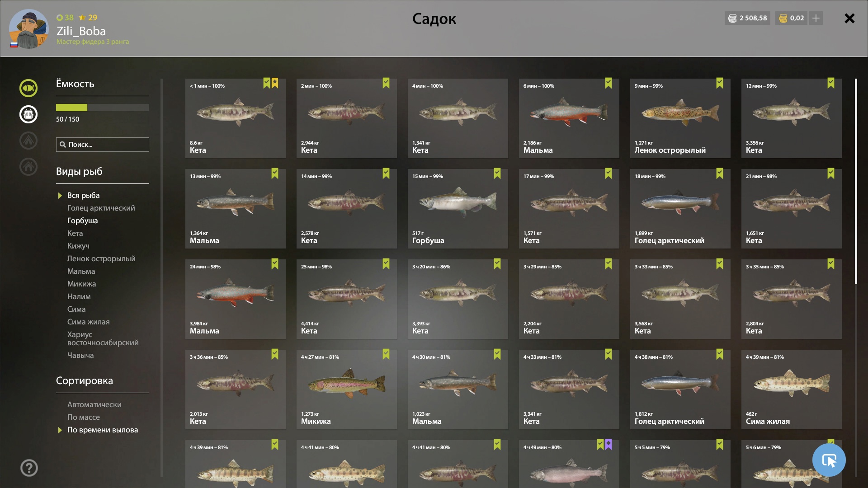
Task: Toggle star marker on the 8,6 kg Кета
Action: point(275,83)
